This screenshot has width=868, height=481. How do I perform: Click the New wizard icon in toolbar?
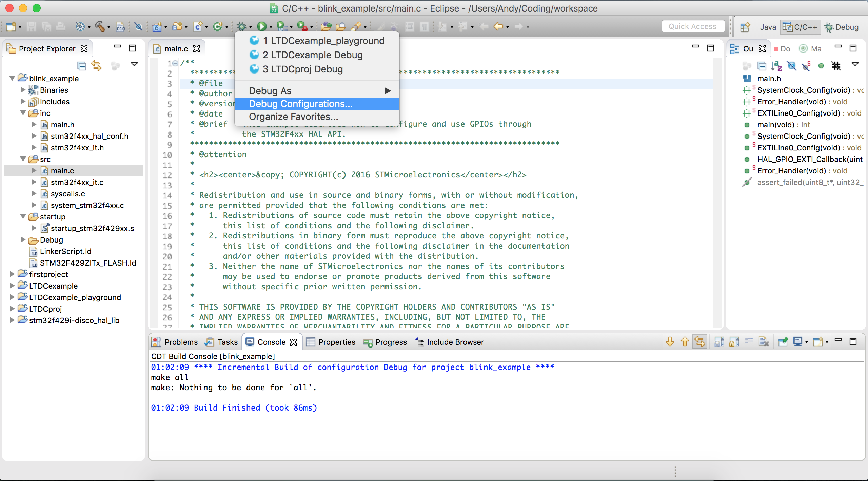click(x=11, y=26)
